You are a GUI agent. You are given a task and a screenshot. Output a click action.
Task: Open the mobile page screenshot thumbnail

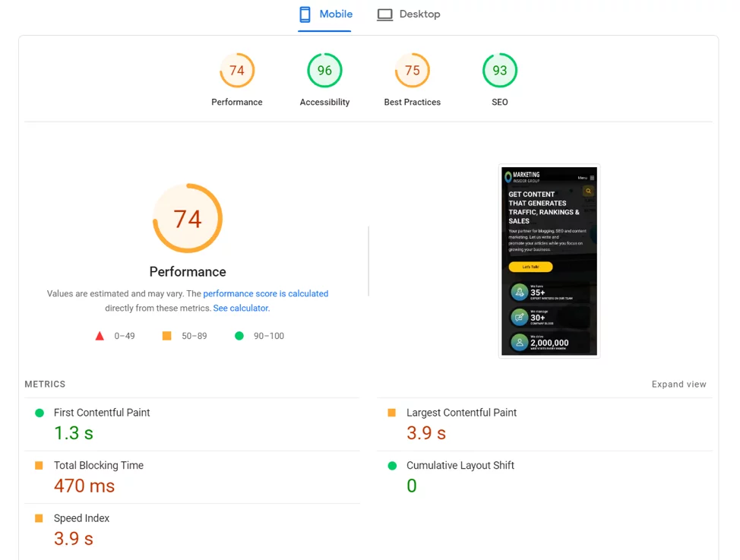point(549,261)
